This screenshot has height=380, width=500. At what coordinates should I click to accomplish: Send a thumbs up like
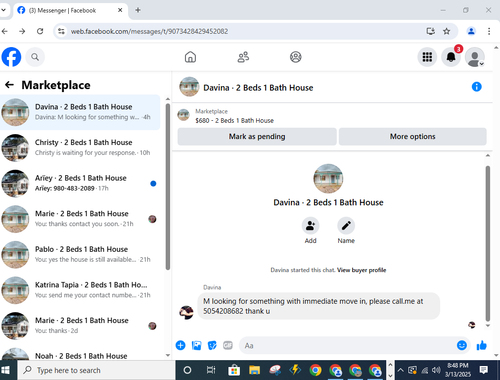(482, 346)
